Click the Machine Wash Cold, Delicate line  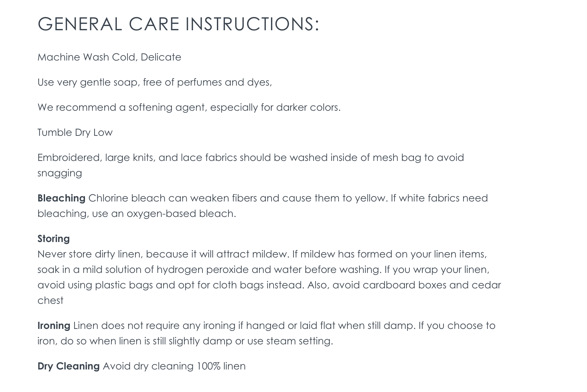[x=109, y=57]
